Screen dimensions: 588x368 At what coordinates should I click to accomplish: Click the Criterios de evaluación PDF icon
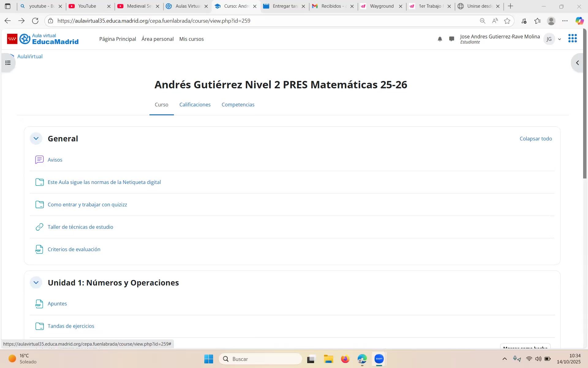pos(39,249)
